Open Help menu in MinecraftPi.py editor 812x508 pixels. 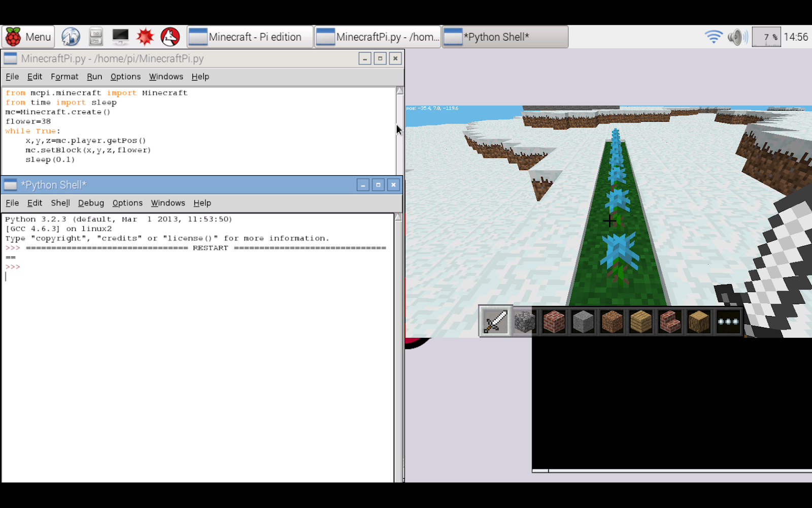coord(200,77)
